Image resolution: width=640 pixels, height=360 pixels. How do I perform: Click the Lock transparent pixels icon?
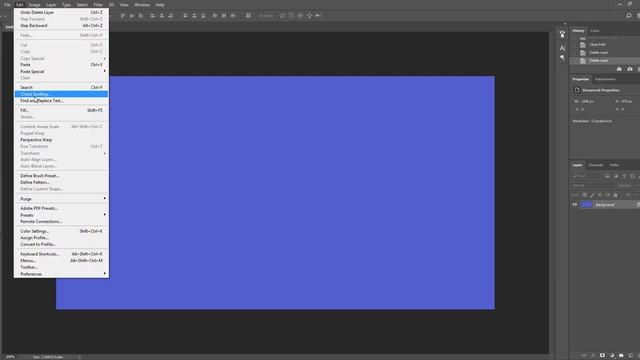click(584, 195)
